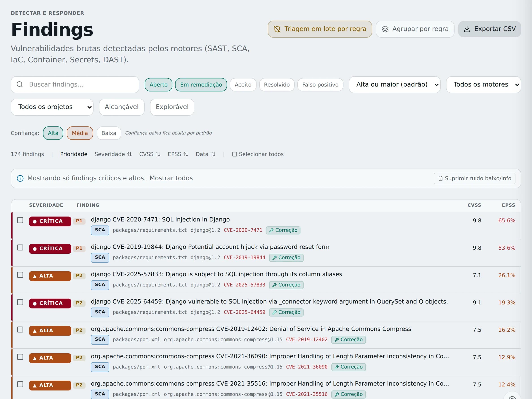This screenshot has width=532, height=399.
Task: Toggle Alta confidence chip
Action: (53, 133)
